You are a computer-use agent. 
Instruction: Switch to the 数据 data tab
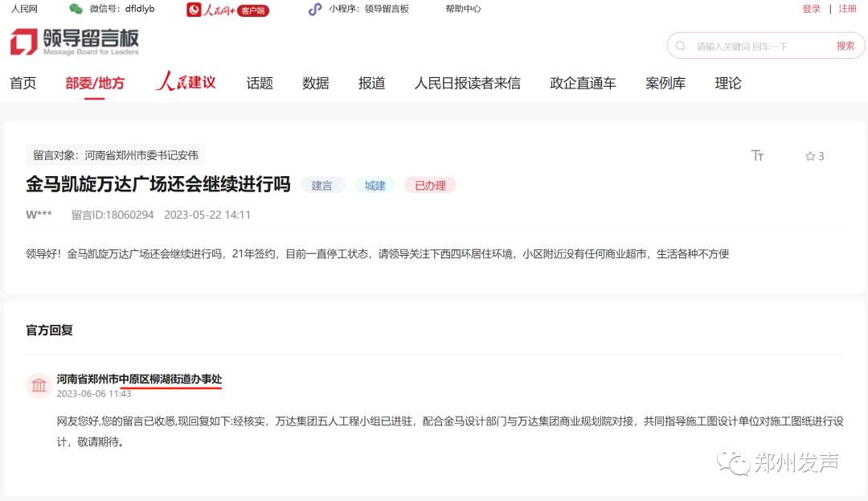[316, 83]
